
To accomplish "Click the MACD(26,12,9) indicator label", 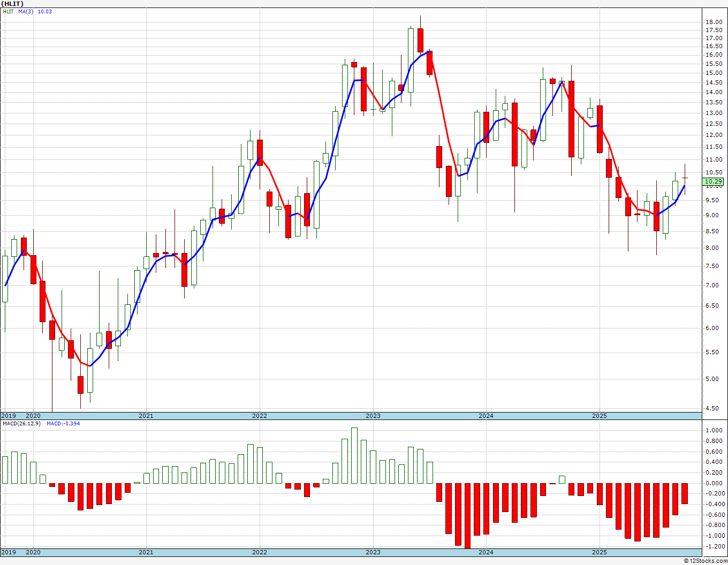I will pos(22,424).
